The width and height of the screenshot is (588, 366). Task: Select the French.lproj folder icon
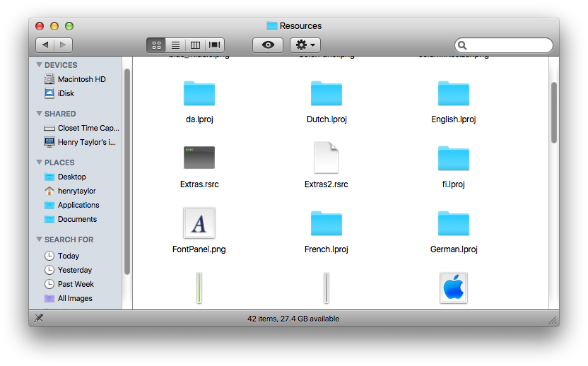click(327, 223)
